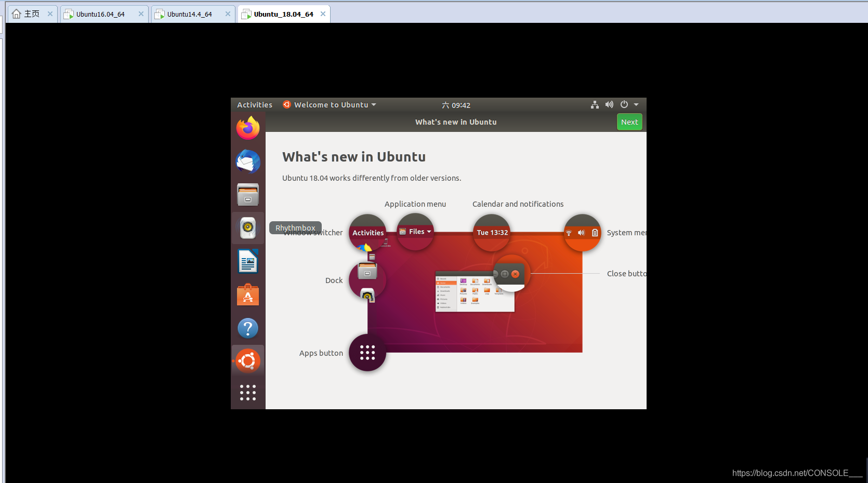
Task: Click the Ubuntu 18.04 description sentence
Action: click(x=372, y=178)
